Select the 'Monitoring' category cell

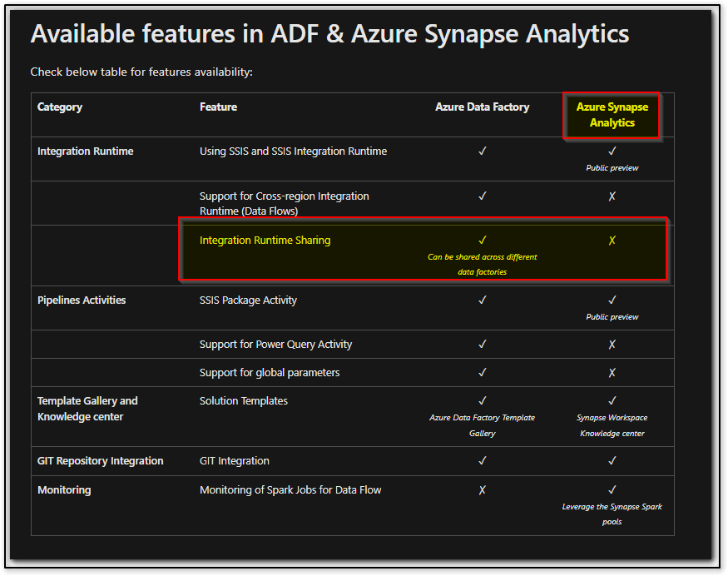click(x=64, y=490)
